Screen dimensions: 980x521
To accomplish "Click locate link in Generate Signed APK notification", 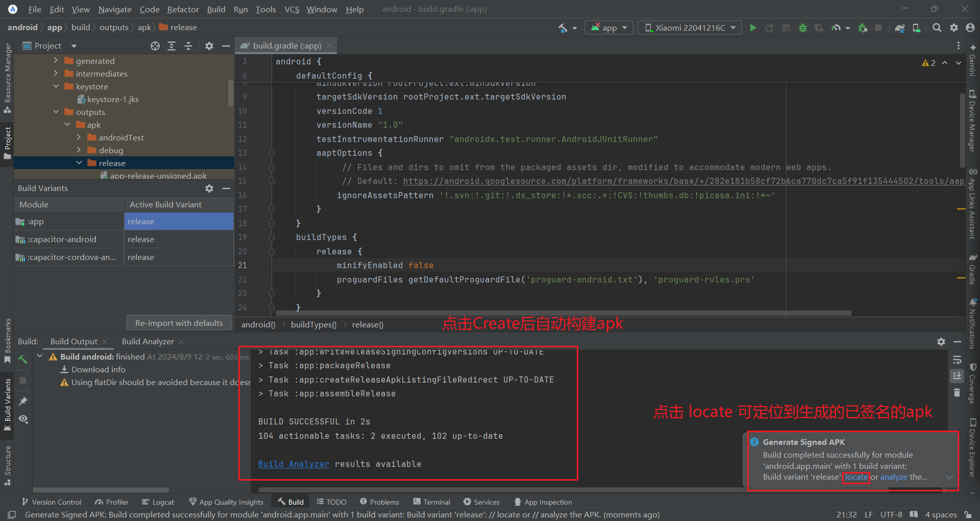I will tap(856, 477).
